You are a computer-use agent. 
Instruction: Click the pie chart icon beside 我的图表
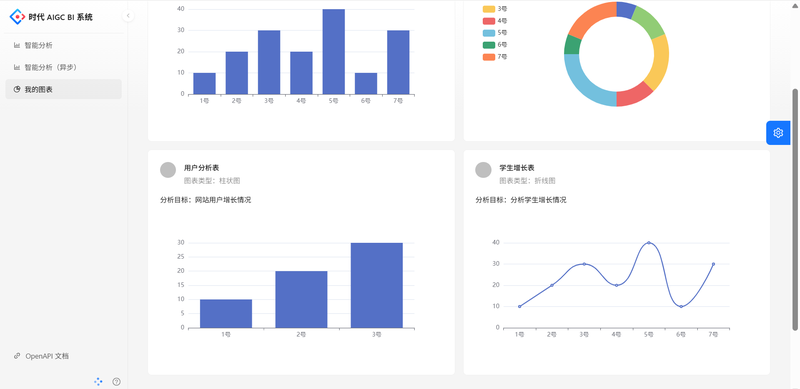coord(17,89)
